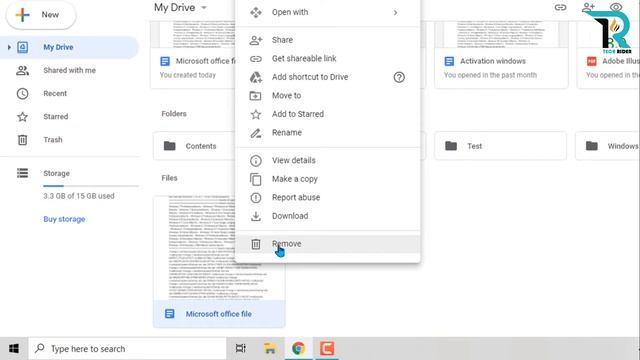640x360 pixels.
Task: Click the Open with submenu chevron
Action: (x=395, y=13)
